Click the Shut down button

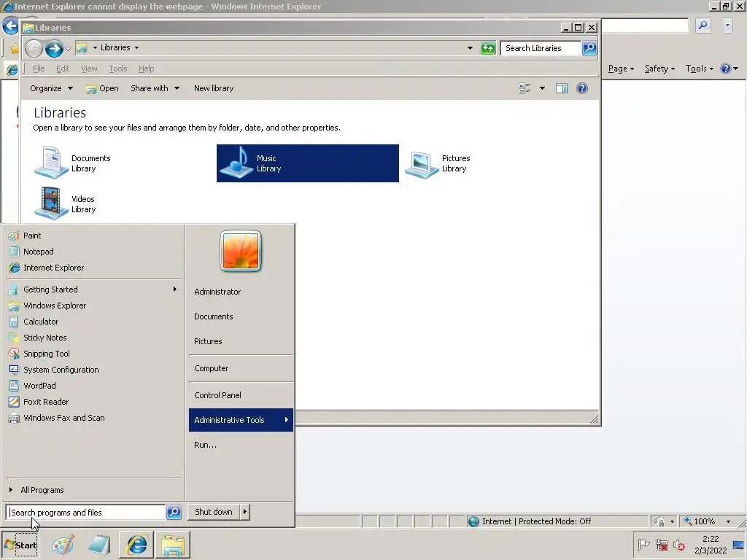point(214,512)
